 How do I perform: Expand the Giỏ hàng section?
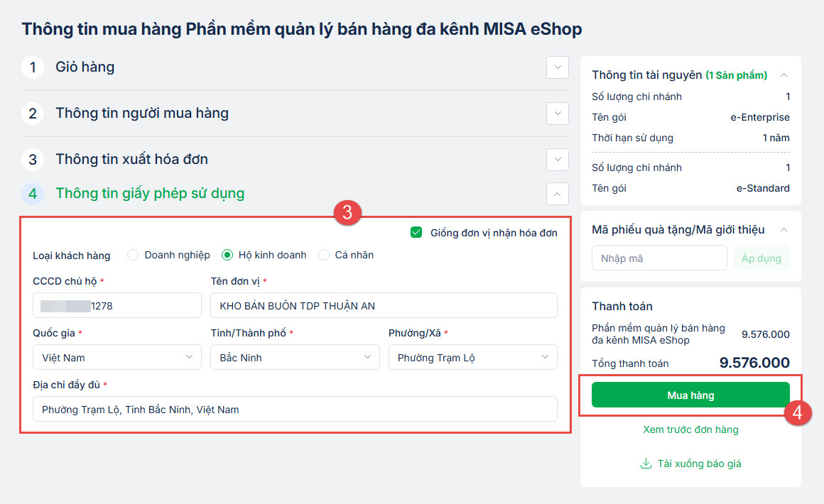[x=558, y=67]
